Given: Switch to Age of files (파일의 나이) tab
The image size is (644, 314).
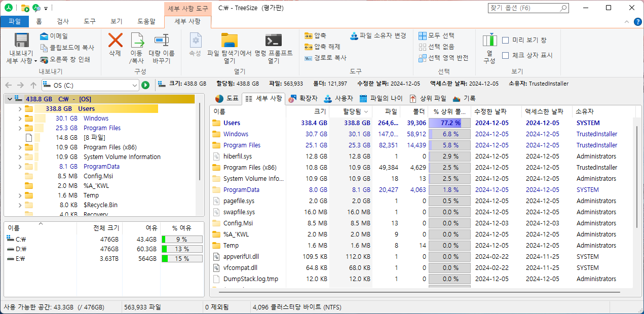Looking at the screenshot, I should click(381, 98).
